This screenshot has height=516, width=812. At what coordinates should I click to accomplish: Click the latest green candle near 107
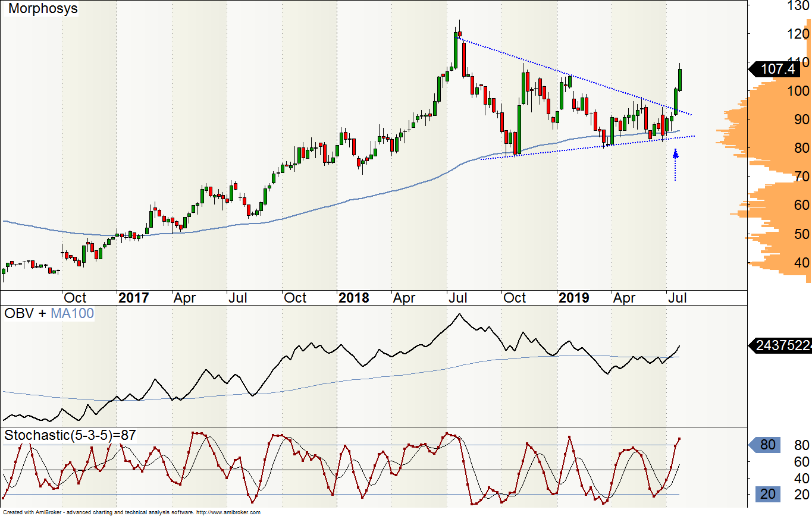click(681, 80)
